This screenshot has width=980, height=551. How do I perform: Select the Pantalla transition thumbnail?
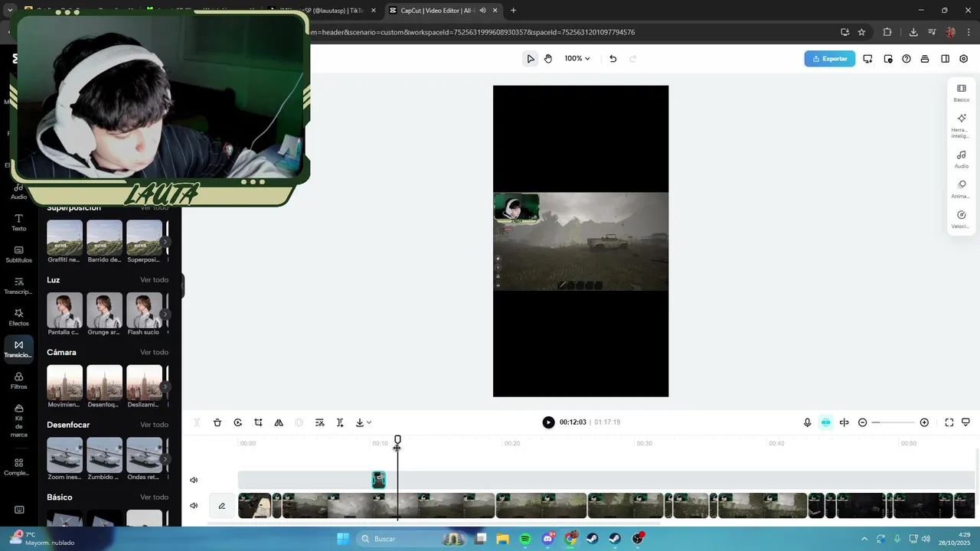[x=64, y=310]
